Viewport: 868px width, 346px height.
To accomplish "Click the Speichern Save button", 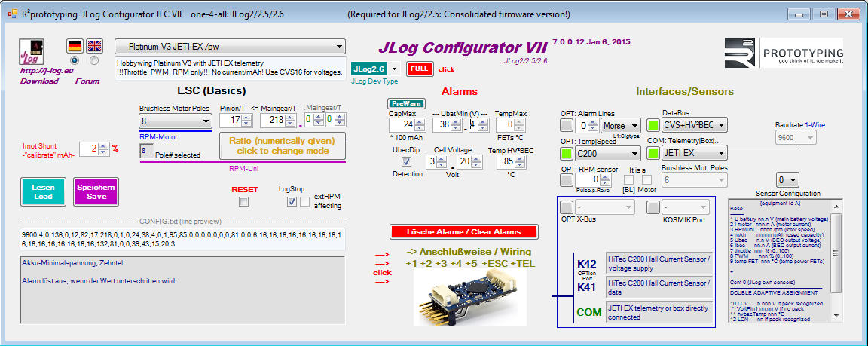I will click(96, 192).
